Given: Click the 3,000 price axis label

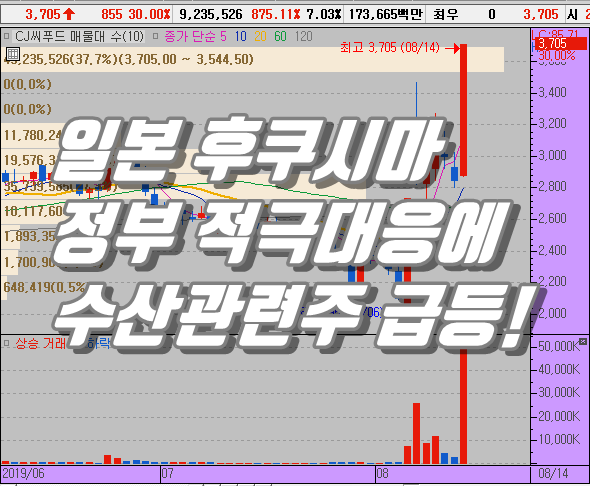Looking at the screenshot, I should [x=553, y=155].
